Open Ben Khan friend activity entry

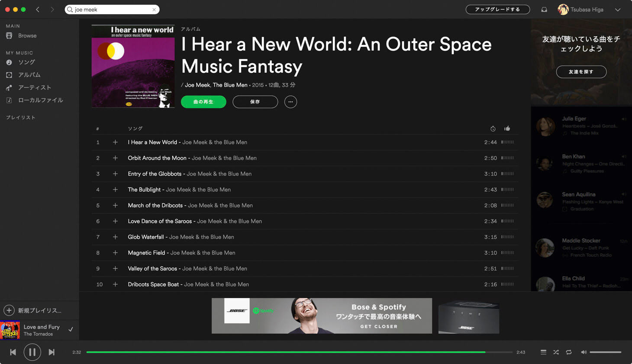(581, 164)
